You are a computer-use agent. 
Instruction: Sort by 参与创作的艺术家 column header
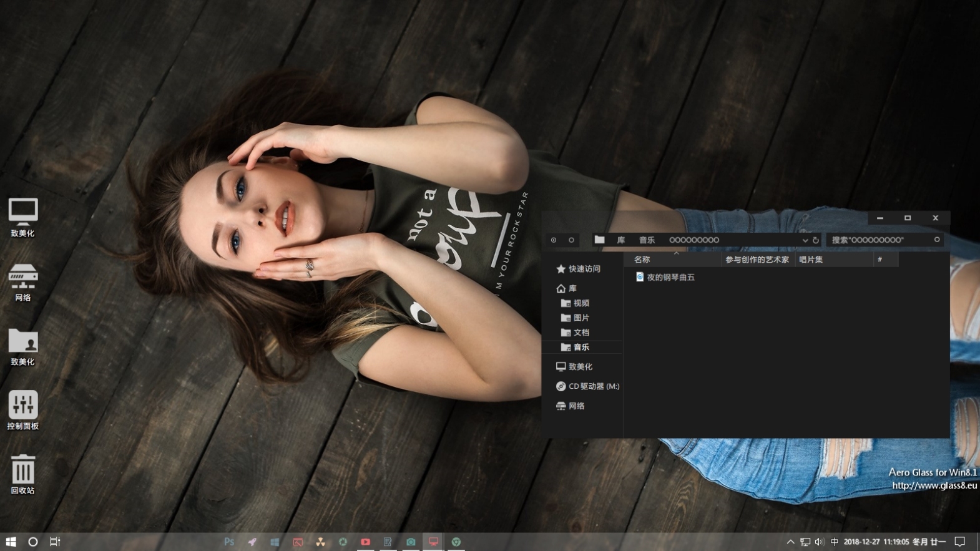757,260
